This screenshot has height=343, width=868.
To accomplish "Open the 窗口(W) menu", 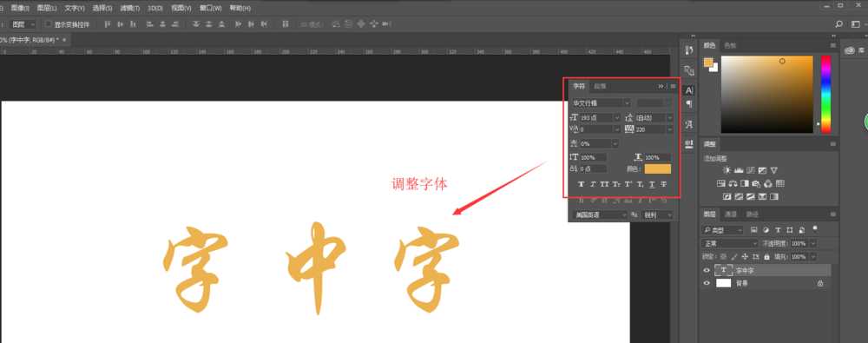I will click(210, 9).
